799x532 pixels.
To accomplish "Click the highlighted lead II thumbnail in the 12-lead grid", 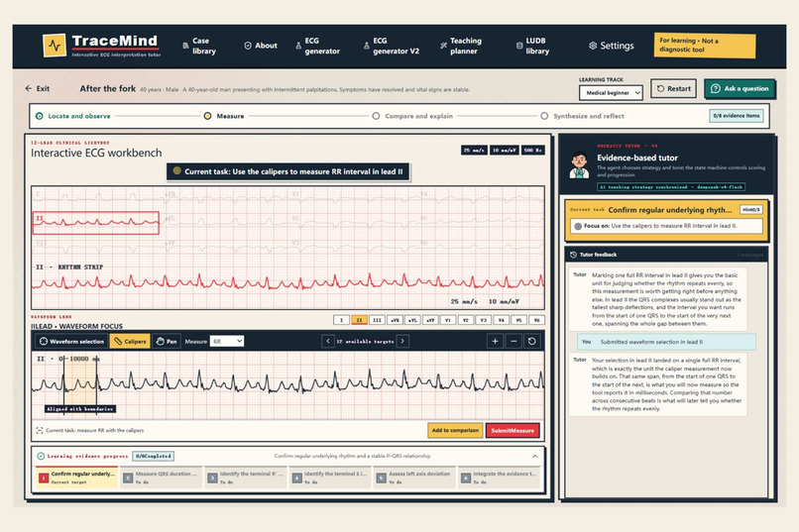I will tap(96, 223).
